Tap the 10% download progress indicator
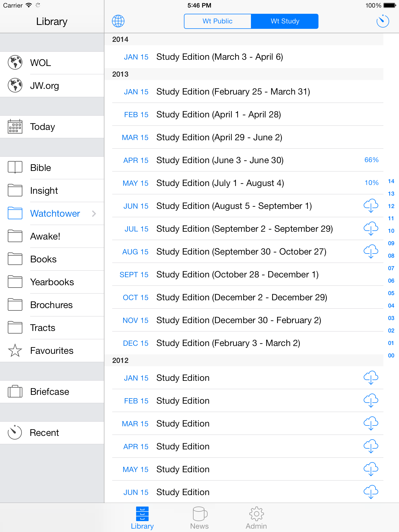Image resolution: width=399 pixels, height=532 pixels. tap(371, 183)
